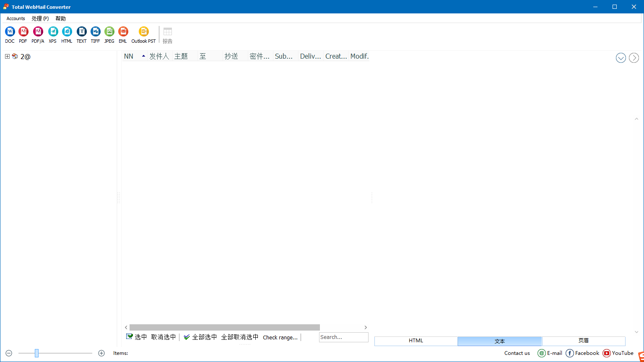Image resolution: width=644 pixels, height=362 pixels.
Task: Click the list scroll left arrow
Action: [126, 327]
